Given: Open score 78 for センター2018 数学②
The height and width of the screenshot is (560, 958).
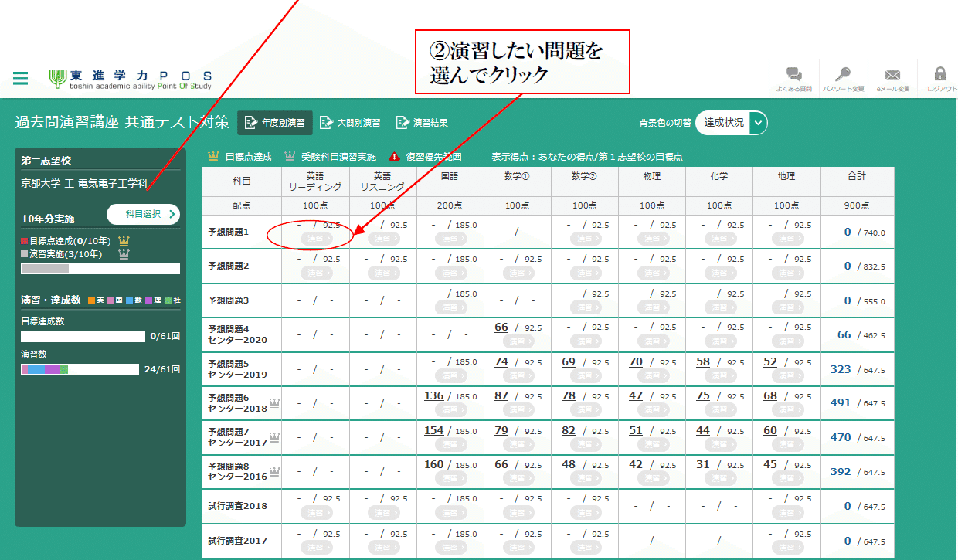Looking at the screenshot, I should pyautogui.click(x=569, y=395).
